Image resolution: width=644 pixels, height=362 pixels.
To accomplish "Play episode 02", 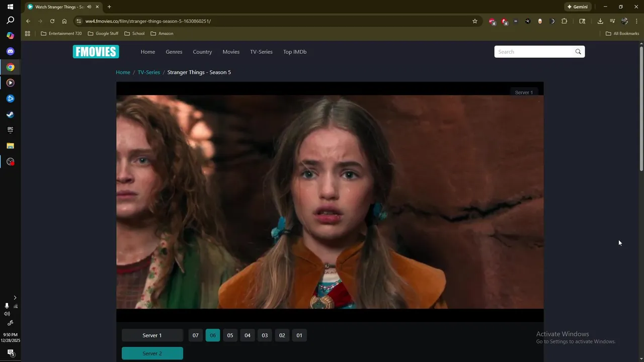I will point(282,335).
